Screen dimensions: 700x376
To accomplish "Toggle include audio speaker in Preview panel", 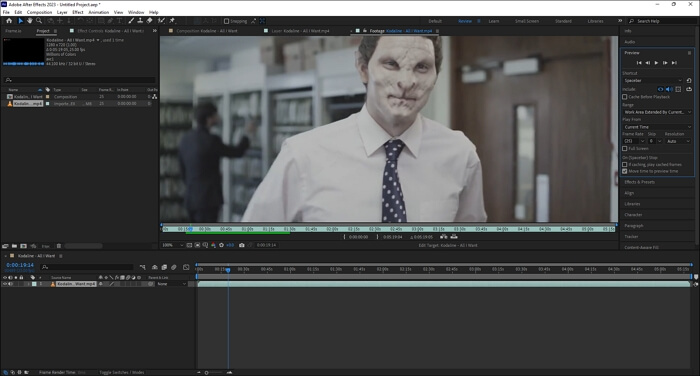I will pyautogui.click(x=669, y=89).
